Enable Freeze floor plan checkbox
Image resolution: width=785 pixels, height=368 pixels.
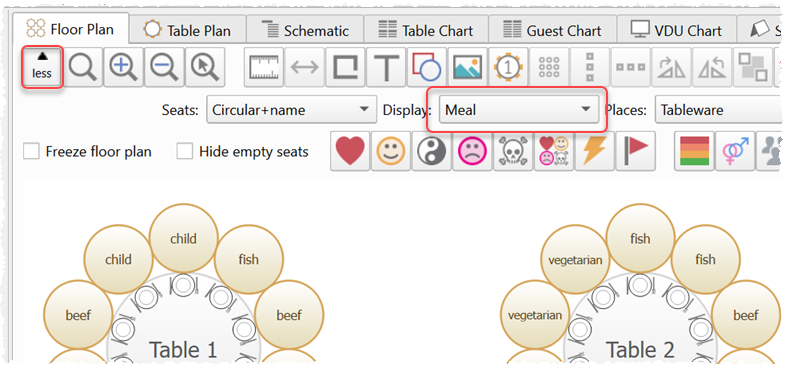31,151
